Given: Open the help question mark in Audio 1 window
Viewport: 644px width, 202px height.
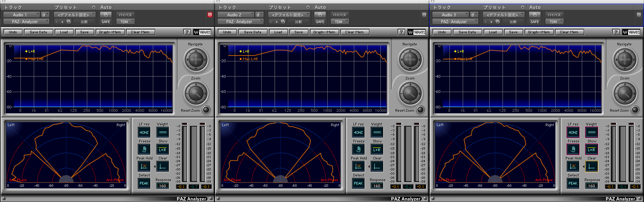Looking at the screenshot, I should pyautogui.click(x=187, y=32).
